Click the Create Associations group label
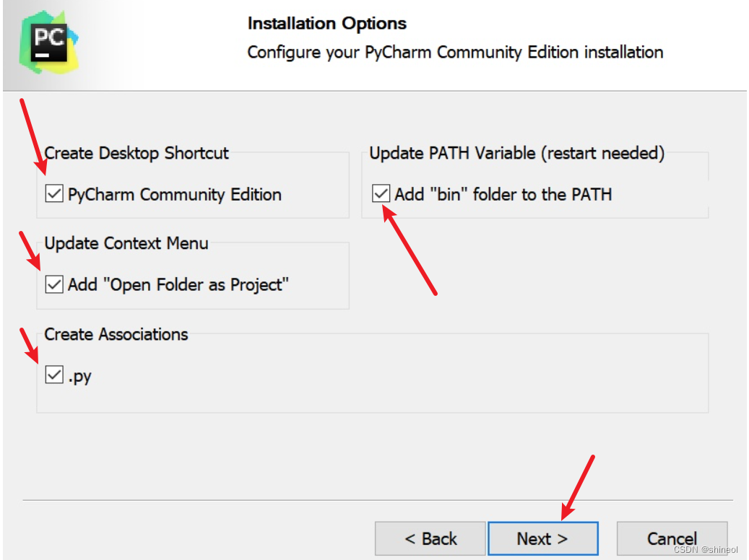The width and height of the screenshot is (749, 560). [x=116, y=334]
